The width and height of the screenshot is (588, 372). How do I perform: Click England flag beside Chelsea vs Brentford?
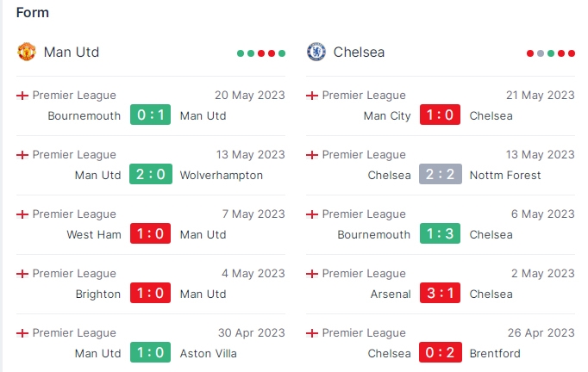pyautogui.click(x=312, y=333)
